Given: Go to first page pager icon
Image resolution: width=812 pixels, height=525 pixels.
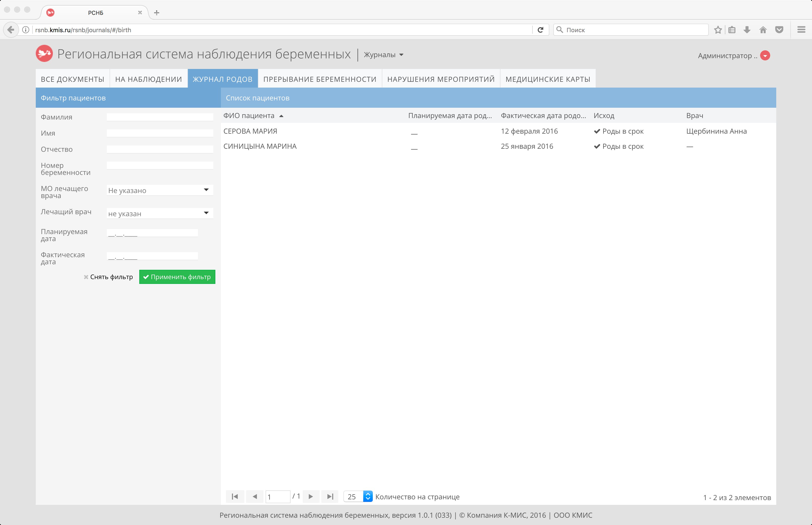Looking at the screenshot, I should (235, 496).
